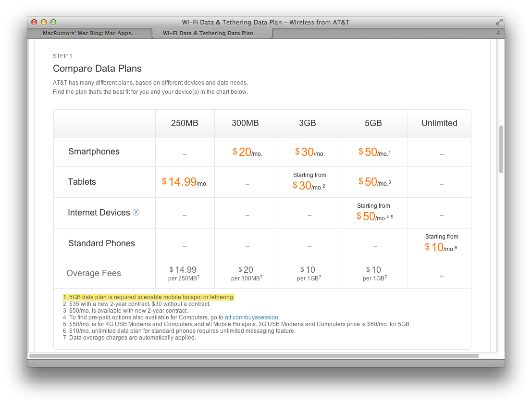Click the Compare Data Plans heading
This screenshot has width=532, height=405.
(97, 69)
